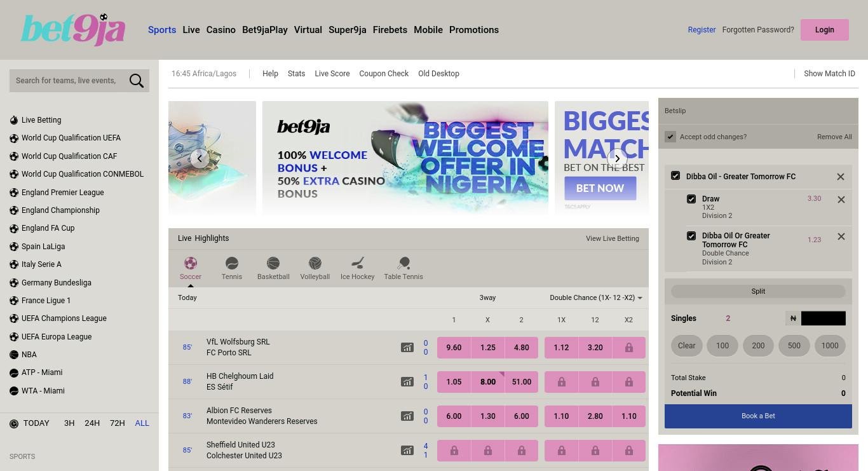
Task: Open the Promotions menu
Action: click(474, 30)
